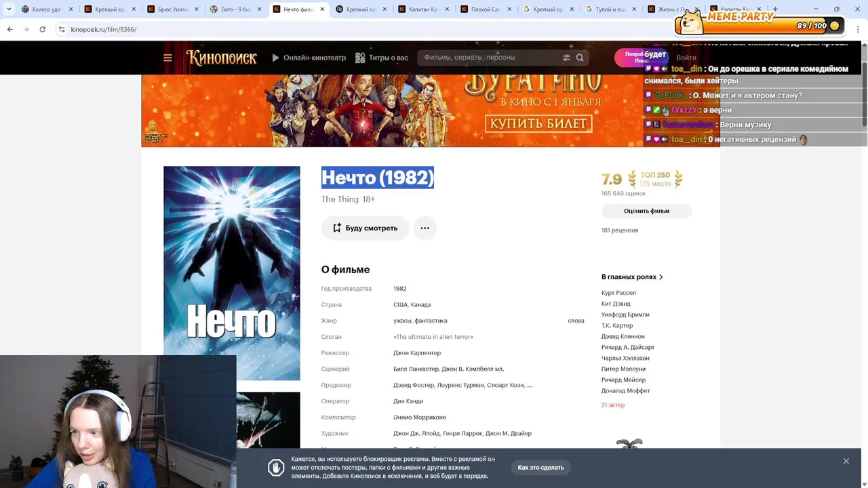
Task: Click the 7.9 rating value
Action: tap(611, 179)
